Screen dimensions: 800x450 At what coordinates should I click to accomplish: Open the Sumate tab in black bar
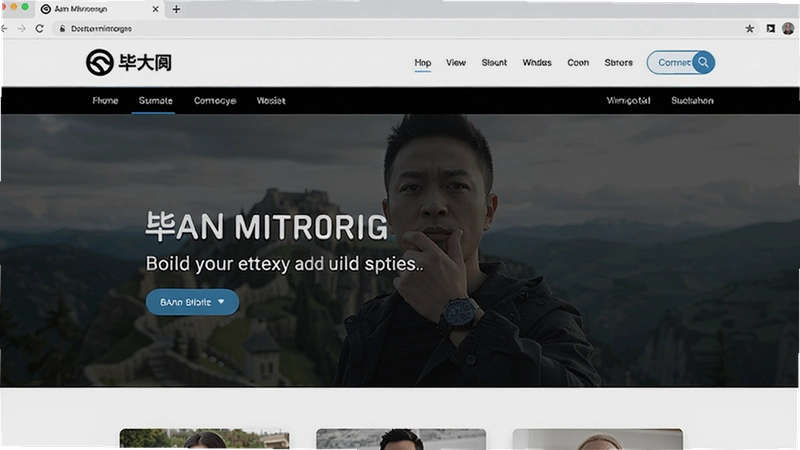click(156, 101)
